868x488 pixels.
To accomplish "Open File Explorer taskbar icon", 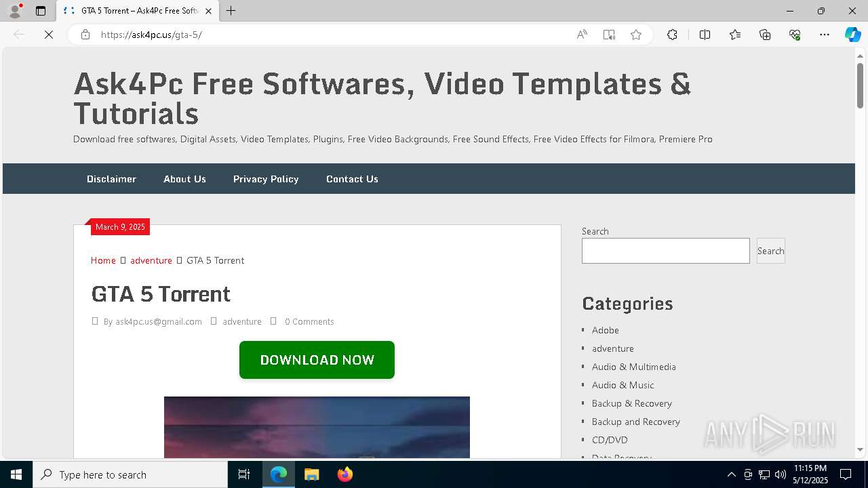I will click(x=311, y=474).
